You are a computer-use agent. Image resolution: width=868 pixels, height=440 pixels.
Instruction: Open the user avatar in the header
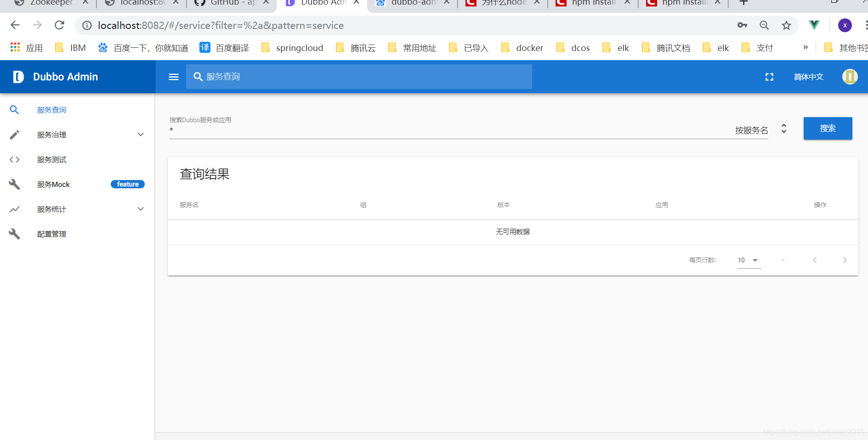(850, 77)
